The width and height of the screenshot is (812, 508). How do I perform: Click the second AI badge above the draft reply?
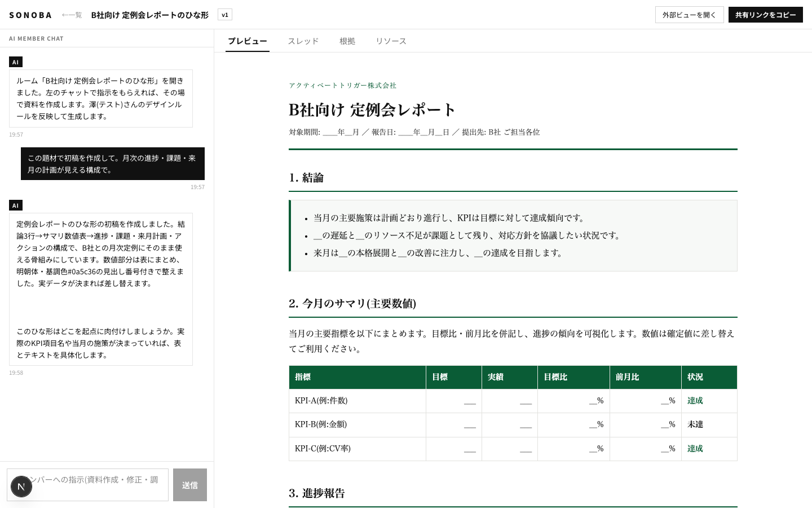tap(16, 205)
